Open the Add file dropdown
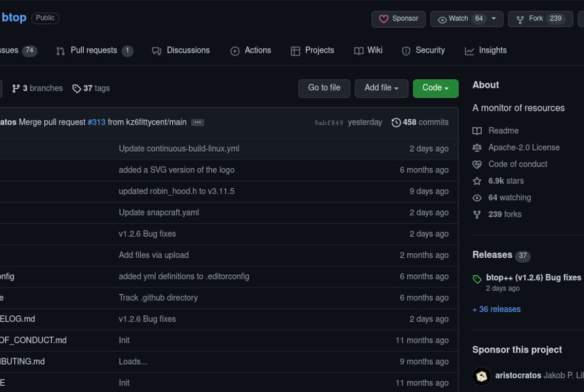The height and width of the screenshot is (392, 584). (x=381, y=88)
